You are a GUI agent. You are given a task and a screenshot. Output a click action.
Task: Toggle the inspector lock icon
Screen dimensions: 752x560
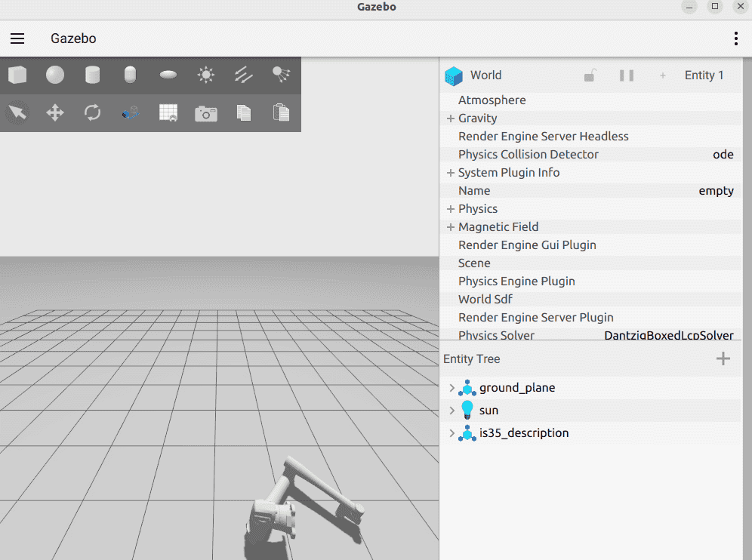pos(590,75)
